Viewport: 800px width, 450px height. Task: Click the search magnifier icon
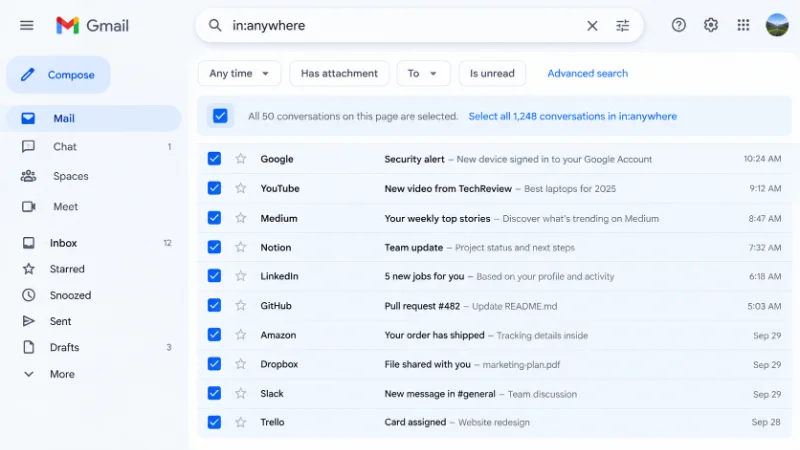[215, 26]
